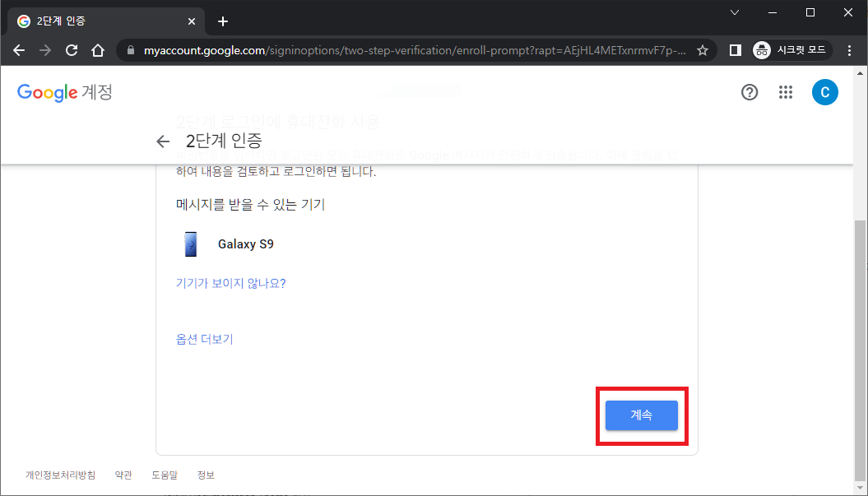Viewport: 868px width, 496px height.
Task: Go back using 2단계 인증 arrow
Action: [x=163, y=141]
